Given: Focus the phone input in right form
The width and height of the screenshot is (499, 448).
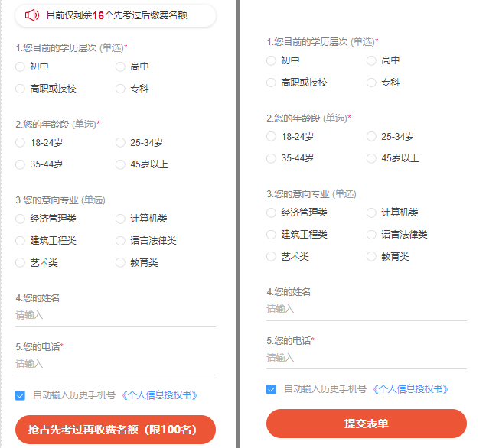Looking at the screenshot, I should (366, 358).
